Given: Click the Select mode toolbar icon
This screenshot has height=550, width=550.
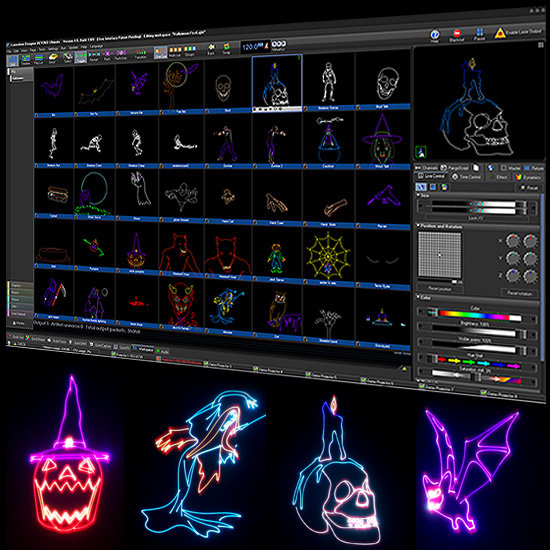Looking at the screenshot, I should tap(67, 57).
